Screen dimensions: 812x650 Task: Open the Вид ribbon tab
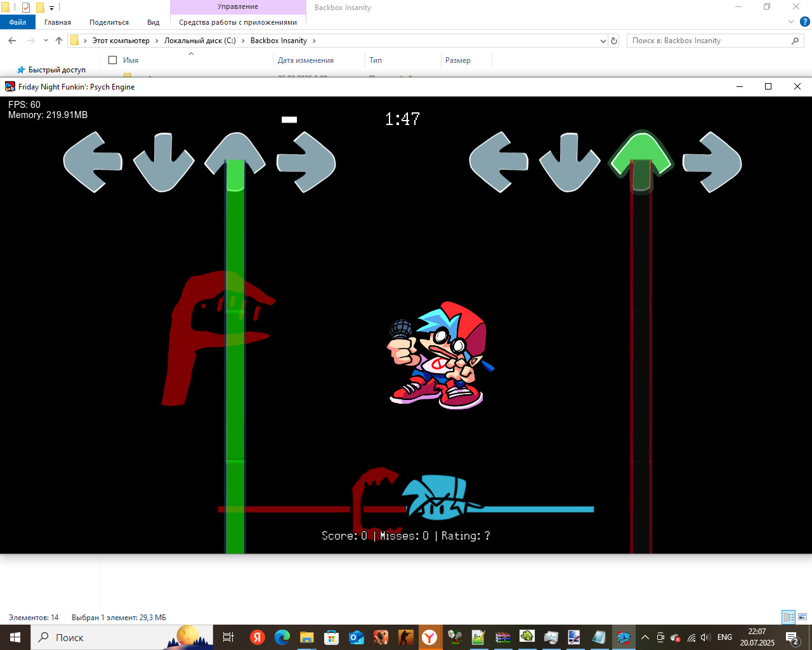point(153,22)
